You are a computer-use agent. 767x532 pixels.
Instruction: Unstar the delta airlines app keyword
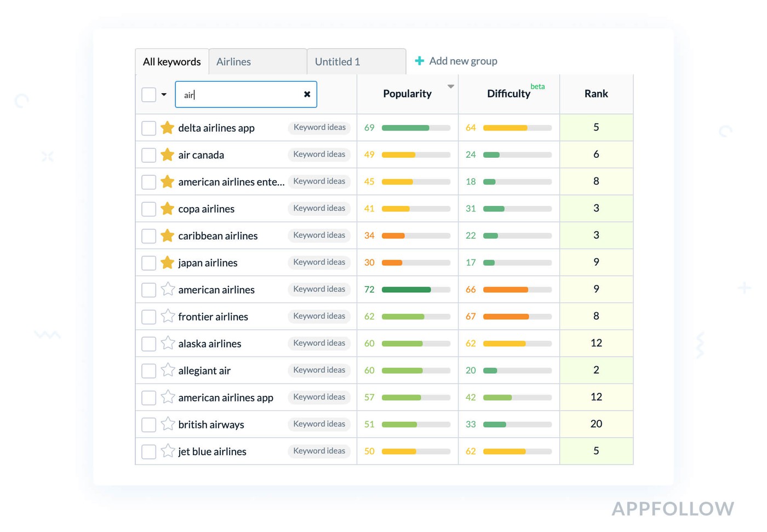click(167, 128)
